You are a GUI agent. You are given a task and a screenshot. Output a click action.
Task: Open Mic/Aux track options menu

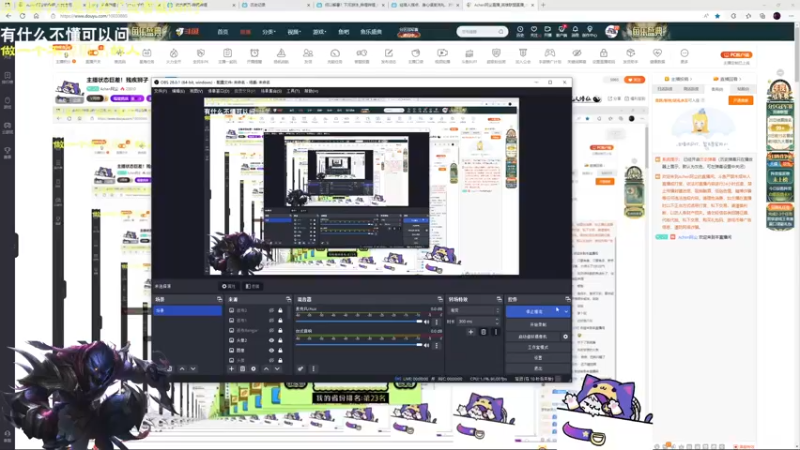tap(436, 322)
